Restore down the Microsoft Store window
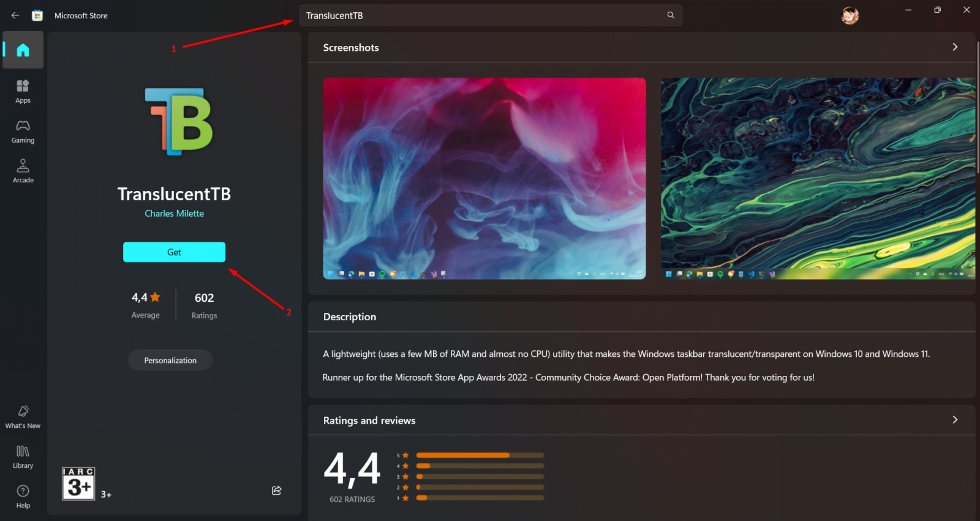The width and height of the screenshot is (980, 521). [x=937, y=10]
